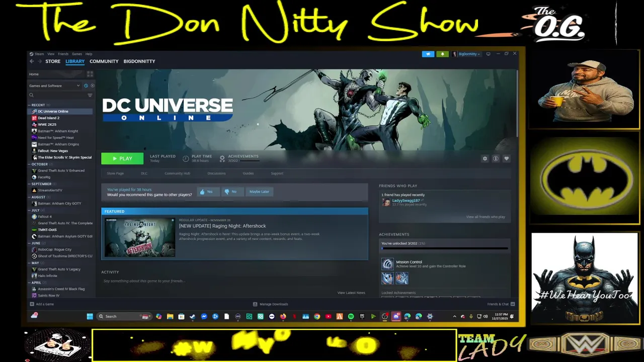
Task: Click the Big Picture mode monitor icon
Action: (x=488, y=54)
